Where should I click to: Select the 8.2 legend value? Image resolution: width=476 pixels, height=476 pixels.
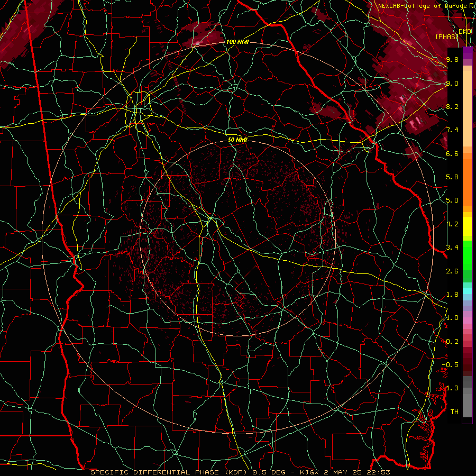point(452,106)
